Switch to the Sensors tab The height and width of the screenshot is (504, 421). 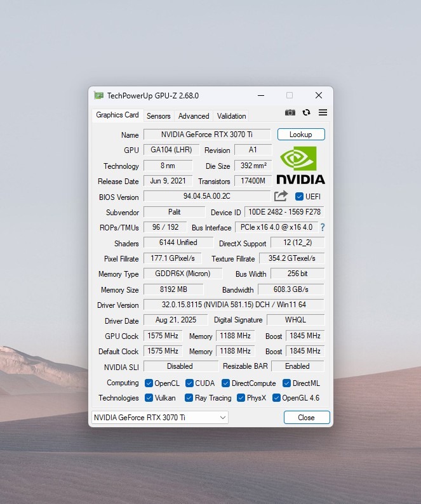pyautogui.click(x=159, y=116)
